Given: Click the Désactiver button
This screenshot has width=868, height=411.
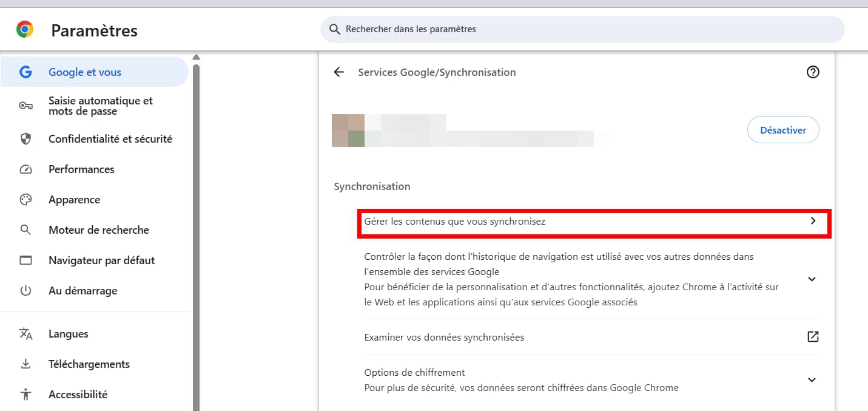Looking at the screenshot, I should click(x=782, y=130).
